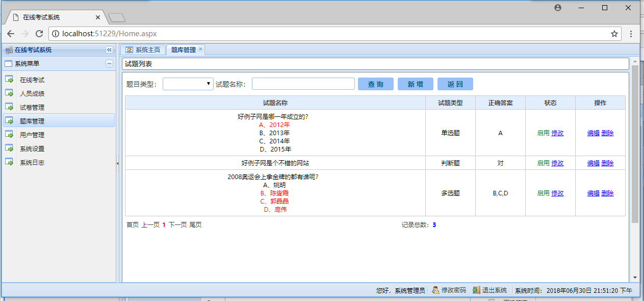The image size is (644, 301).
Task: Open the Chrome three-dot menu
Action: [631, 34]
